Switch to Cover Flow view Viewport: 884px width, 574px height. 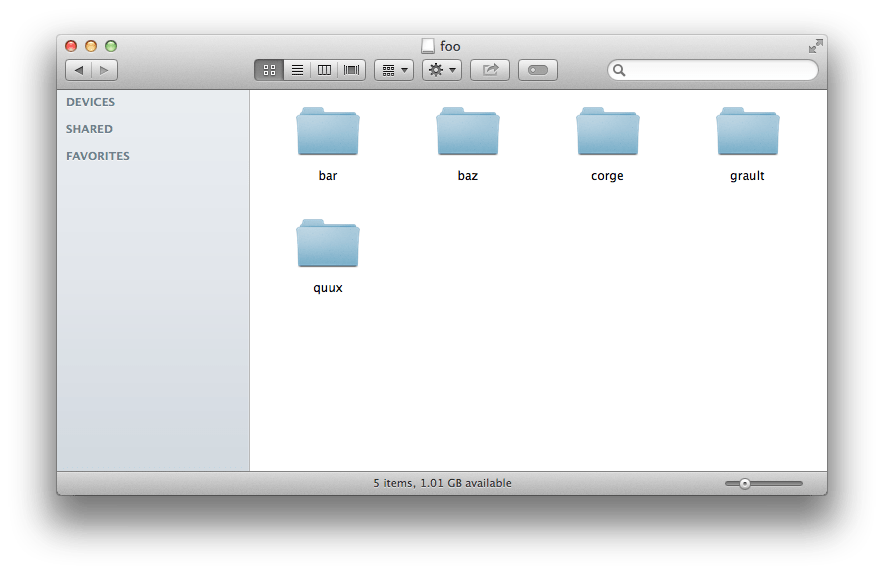coord(352,70)
